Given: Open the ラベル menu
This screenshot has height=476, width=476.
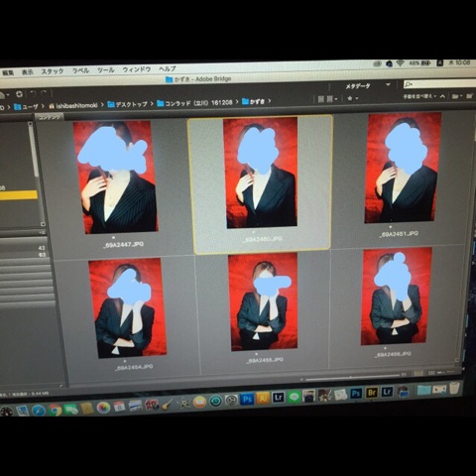Looking at the screenshot, I should coord(80,70).
